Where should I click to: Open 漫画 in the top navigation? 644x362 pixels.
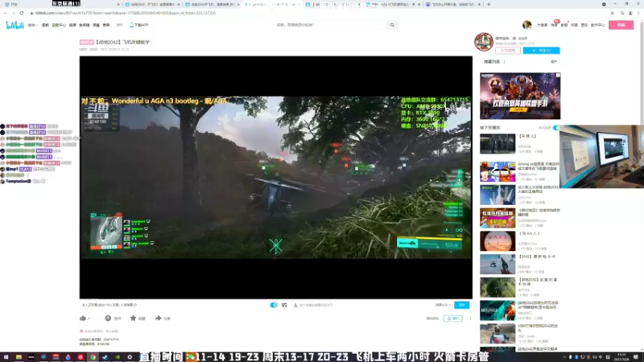96,25
